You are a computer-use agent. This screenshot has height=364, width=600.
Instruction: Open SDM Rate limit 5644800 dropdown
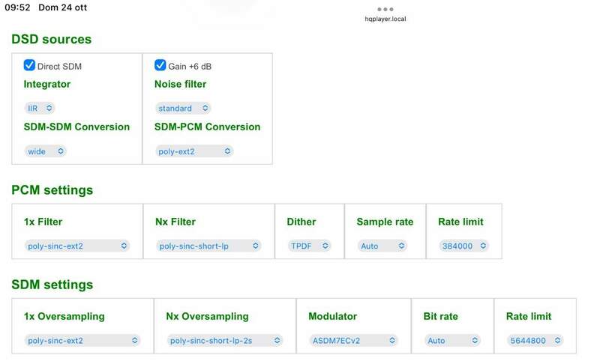[x=535, y=340]
